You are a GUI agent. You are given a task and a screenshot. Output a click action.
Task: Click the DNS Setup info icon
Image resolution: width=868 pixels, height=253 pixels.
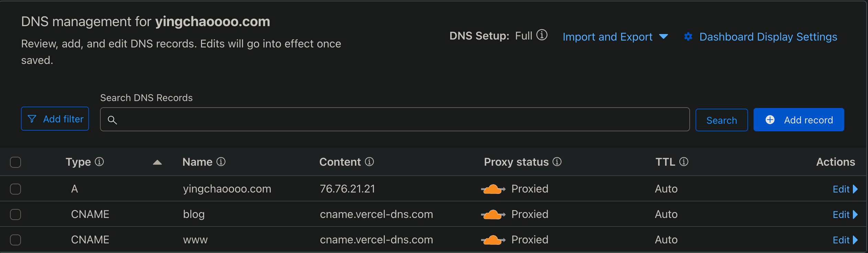tap(542, 35)
